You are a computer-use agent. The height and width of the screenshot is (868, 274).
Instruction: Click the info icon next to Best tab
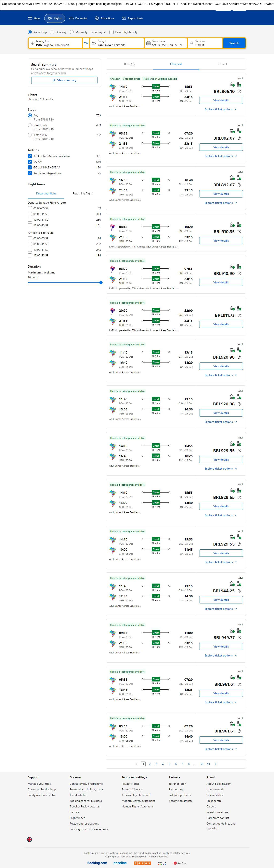[133, 64]
